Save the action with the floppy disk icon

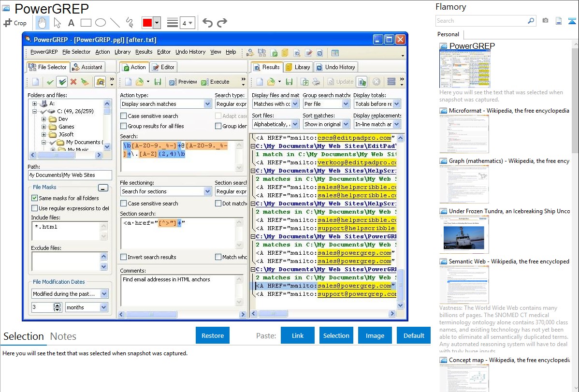[x=158, y=82]
